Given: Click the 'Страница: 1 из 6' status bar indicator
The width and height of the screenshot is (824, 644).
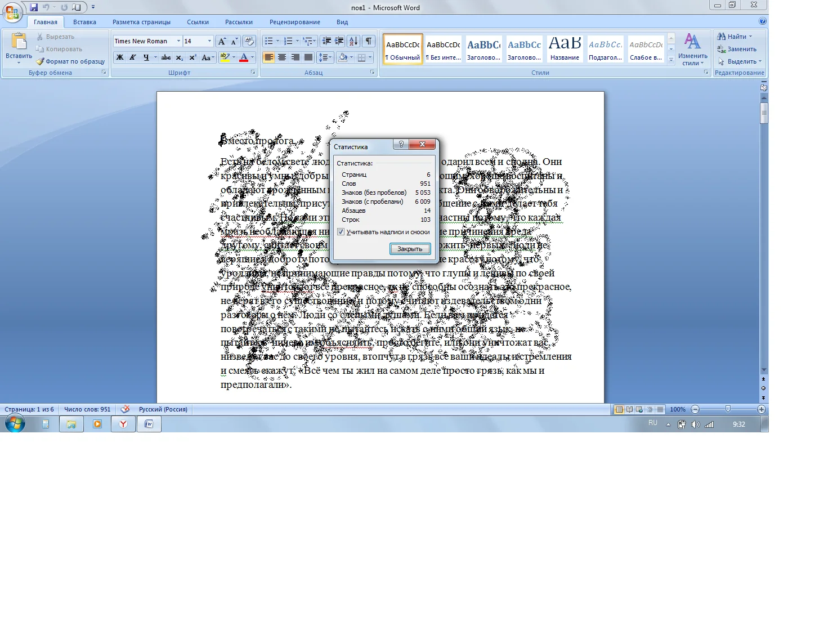Looking at the screenshot, I should pos(29,409).
